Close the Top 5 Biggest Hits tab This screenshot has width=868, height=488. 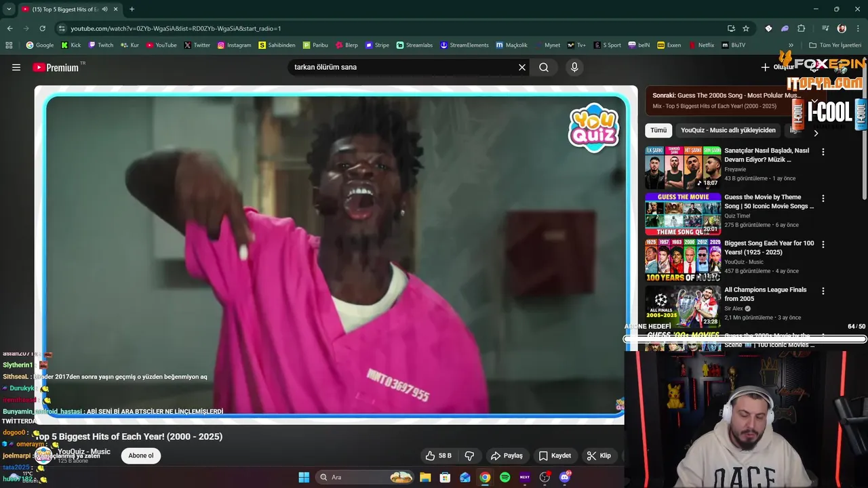116,9
